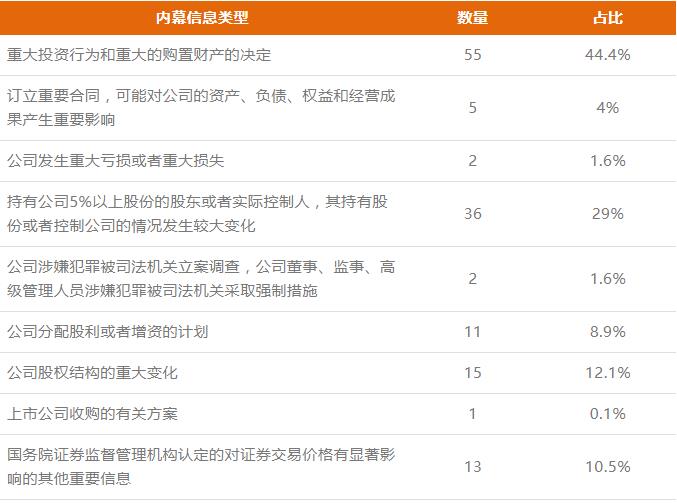The width and height of the screenshot is (677, 503).
Task: Click the 8.9% percentage cell
Action: click(607, 331)
